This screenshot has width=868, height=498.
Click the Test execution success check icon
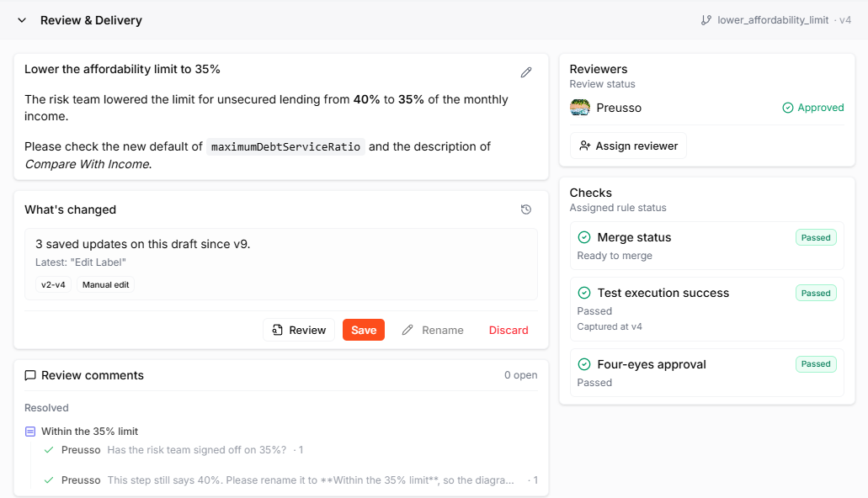click(584, 293)
